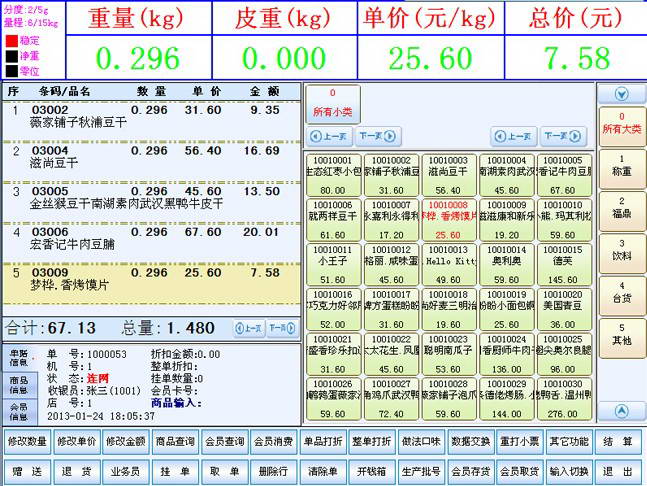
Task: Go to previous page of order list
Action: pos(247,328)
